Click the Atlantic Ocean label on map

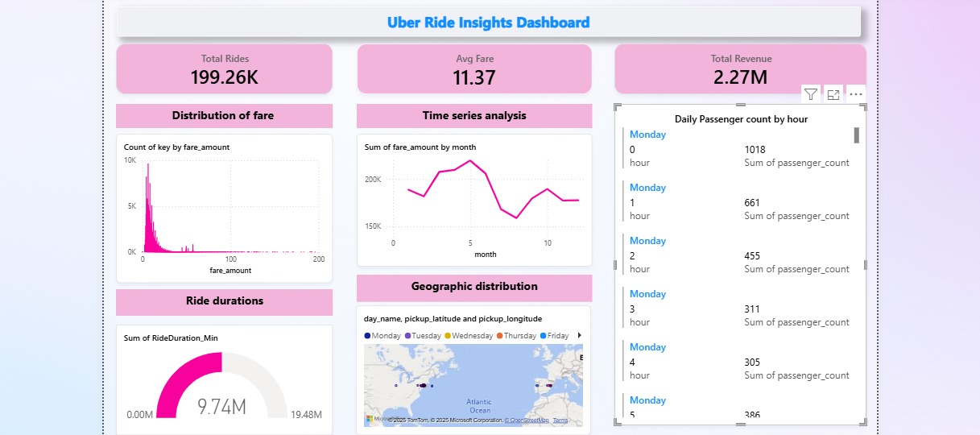pyautogui.click(x=479, y=406)
